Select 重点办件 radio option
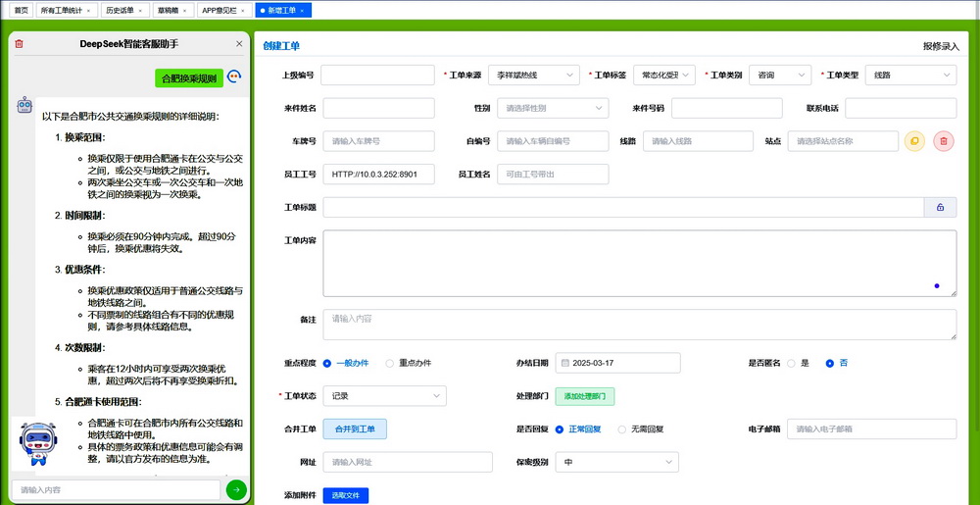 point(408,363)
